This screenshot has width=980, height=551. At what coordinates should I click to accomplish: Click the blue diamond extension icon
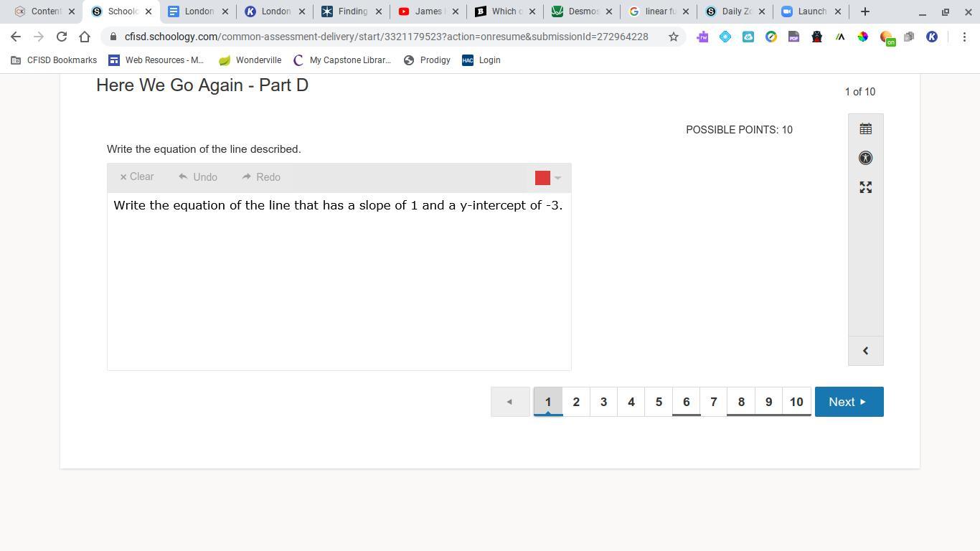click(725, 37)
